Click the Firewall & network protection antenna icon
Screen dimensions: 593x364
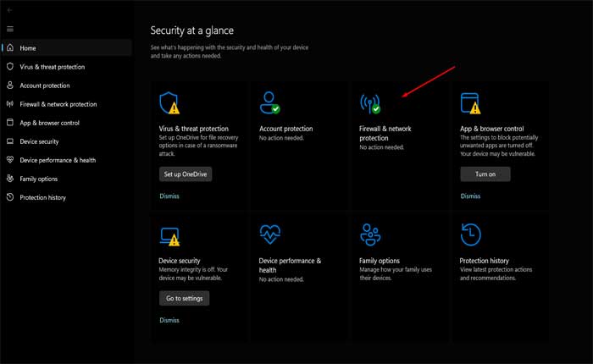(x=370, y=103)
